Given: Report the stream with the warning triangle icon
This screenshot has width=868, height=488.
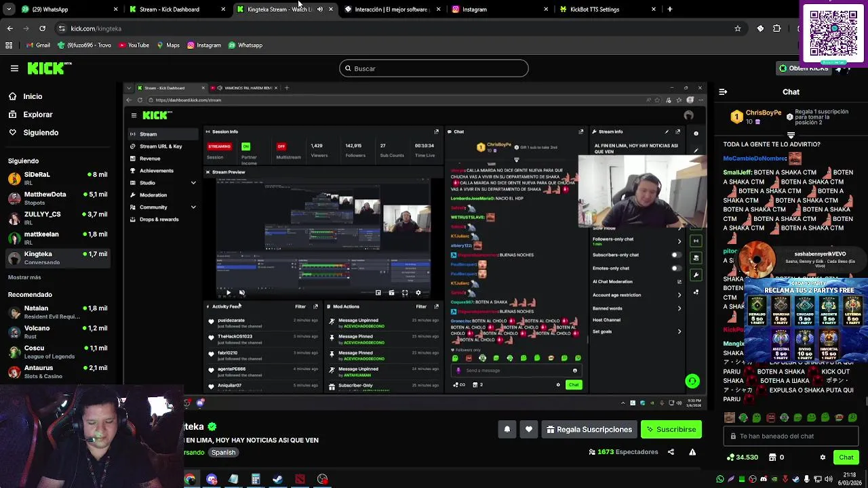Looking at the screenshot, I should [x=692, y=452].
